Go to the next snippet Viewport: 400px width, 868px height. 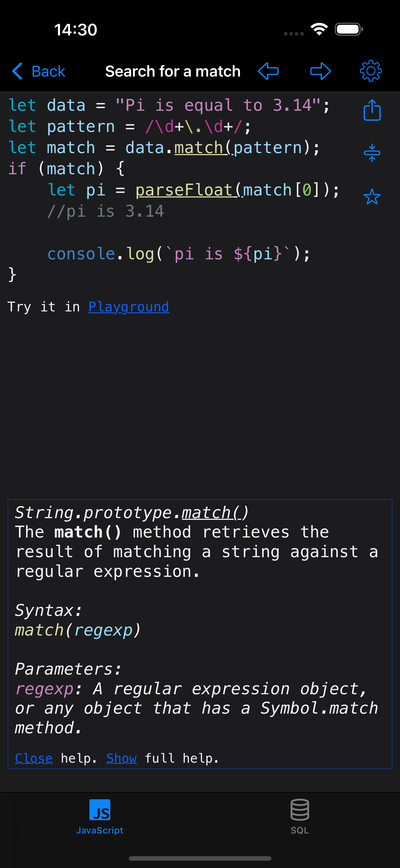[320, 71]
